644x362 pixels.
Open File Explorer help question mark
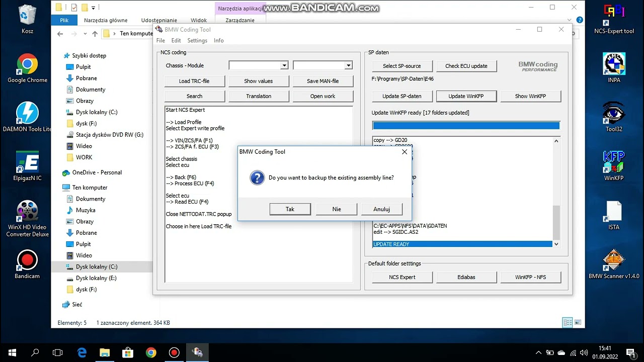coord(580,20)
